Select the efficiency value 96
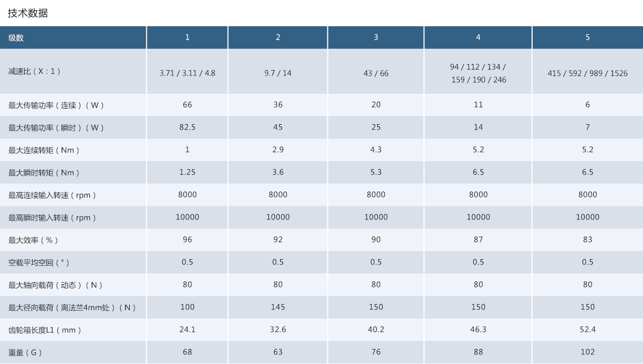Screen dimensions: 643x364 [x=187, y=240]
